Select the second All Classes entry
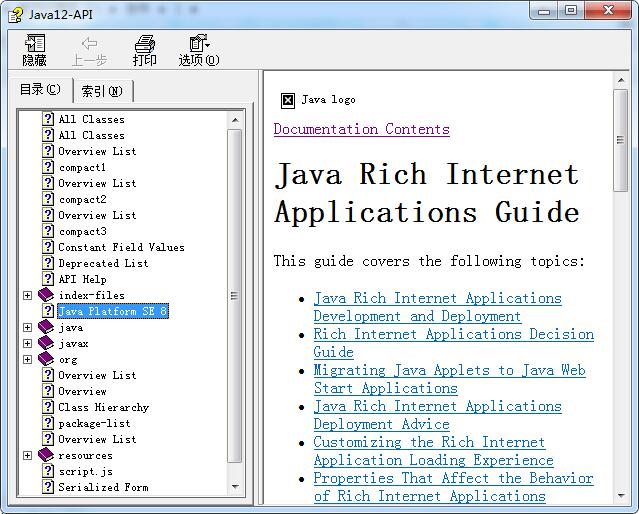This screenshot has height=514, width=639. 92,135
